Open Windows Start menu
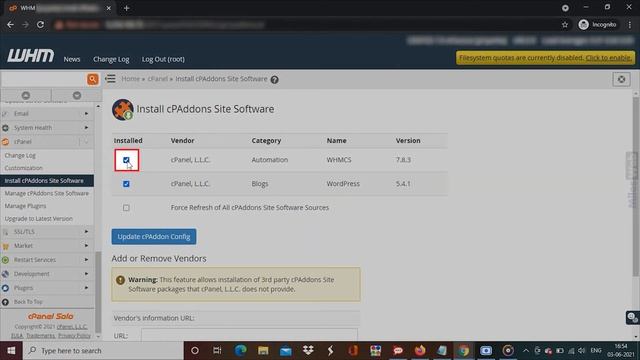The width and height of the screenshot is (640, 360). (x=11, y=351)
